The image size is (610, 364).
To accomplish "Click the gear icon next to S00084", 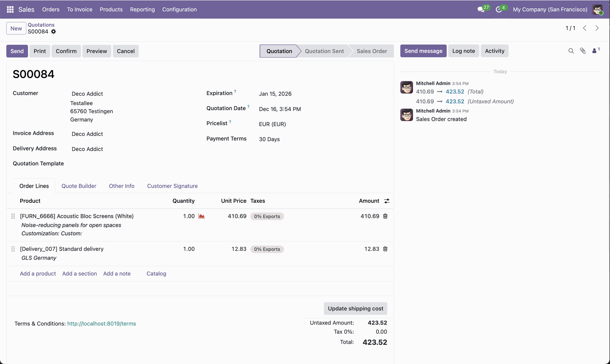I will [x=53, y=31].
